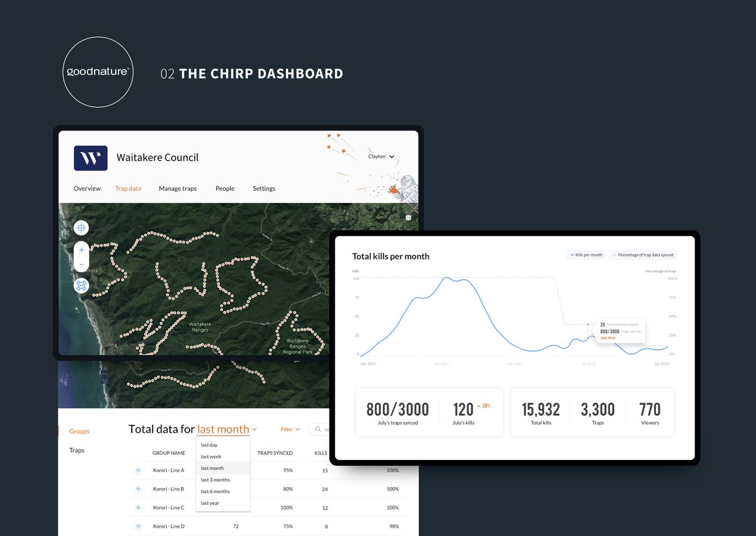This screenshot has width=756, height=536.
Task: Select 'last year' time range option
Action: [210, 503]
